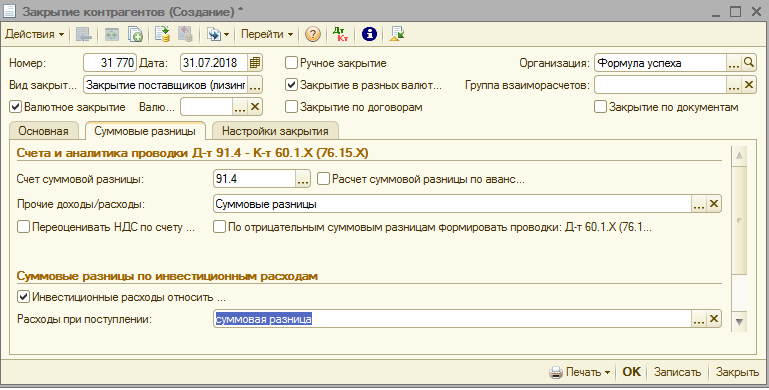Viewport: 769px width, 390px height.
Task: Click the Расходы при поступлении text field
Action: (x=452, y=319)
